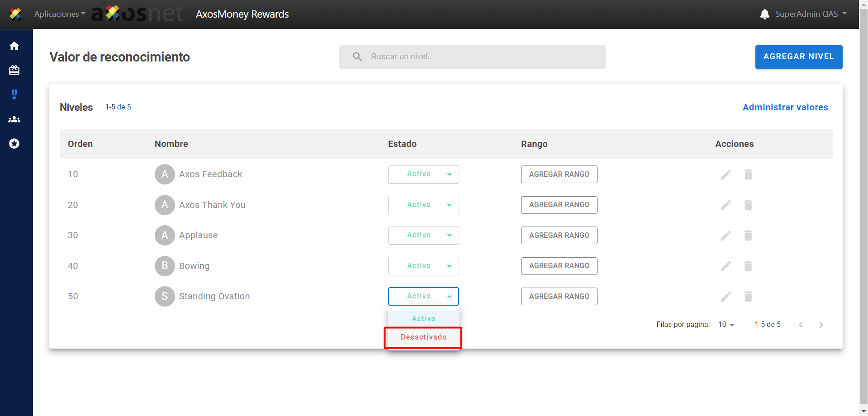
Task: Expand Estado dropdown for Axos Feedback
Action: pos(423,175)
